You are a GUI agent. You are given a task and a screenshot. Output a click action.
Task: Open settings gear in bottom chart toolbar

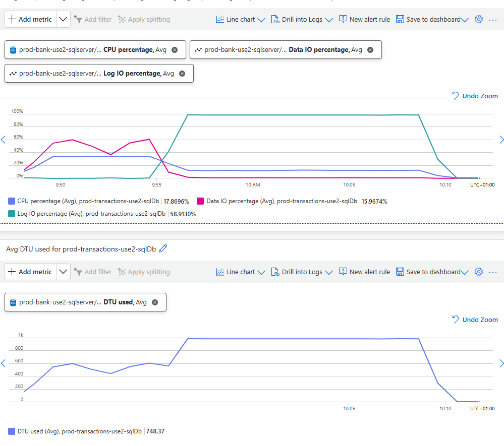click(x=479, y=272)
